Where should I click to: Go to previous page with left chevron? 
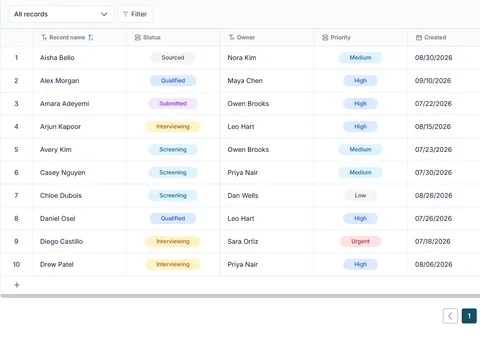[x=450, y=316]
